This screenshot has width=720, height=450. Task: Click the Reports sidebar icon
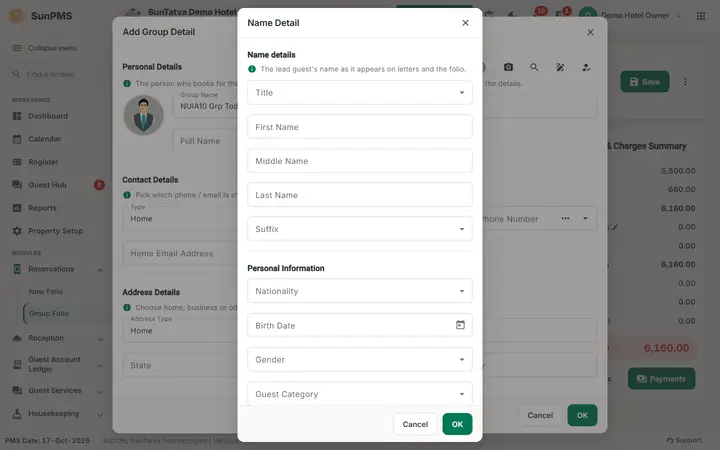[17, 208]
